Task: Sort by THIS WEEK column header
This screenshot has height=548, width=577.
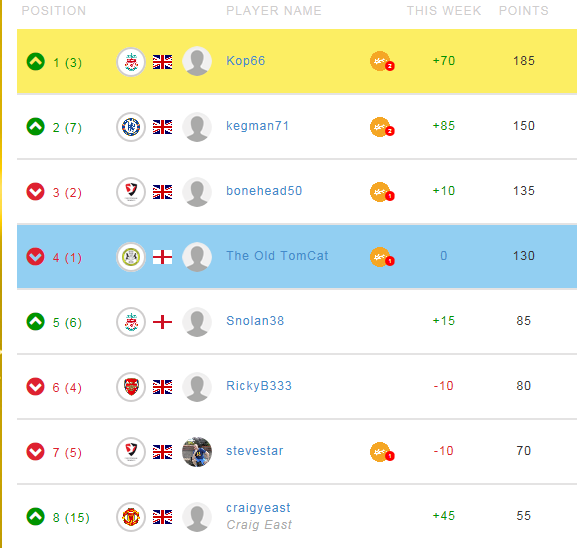Action: 444,11
